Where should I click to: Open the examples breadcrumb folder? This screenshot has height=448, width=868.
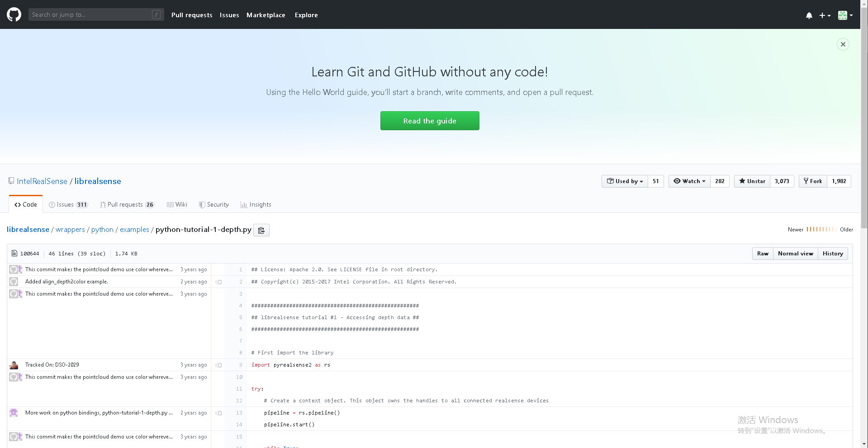click(134, 230)
